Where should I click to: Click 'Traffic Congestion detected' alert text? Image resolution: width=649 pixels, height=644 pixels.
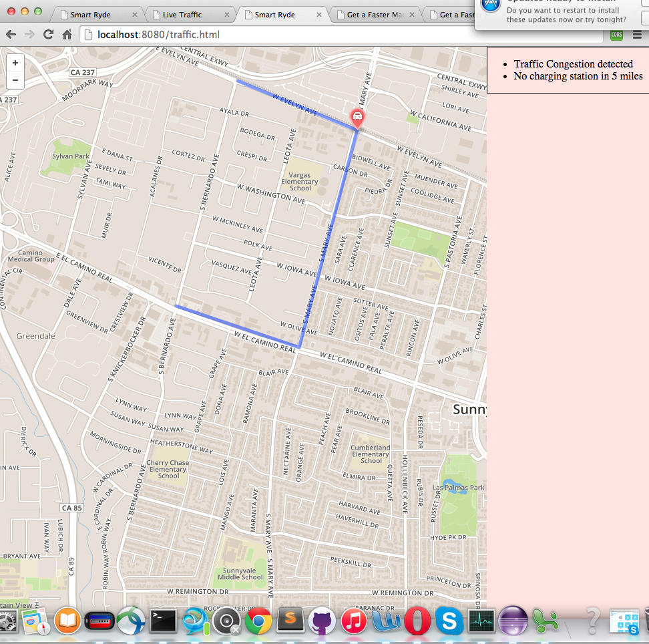point(574,64)
